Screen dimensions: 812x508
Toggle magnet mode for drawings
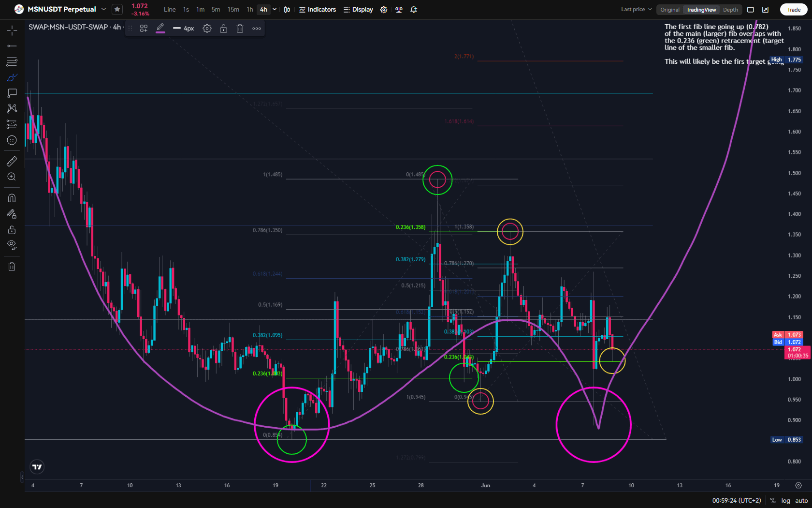coord(12,198)
